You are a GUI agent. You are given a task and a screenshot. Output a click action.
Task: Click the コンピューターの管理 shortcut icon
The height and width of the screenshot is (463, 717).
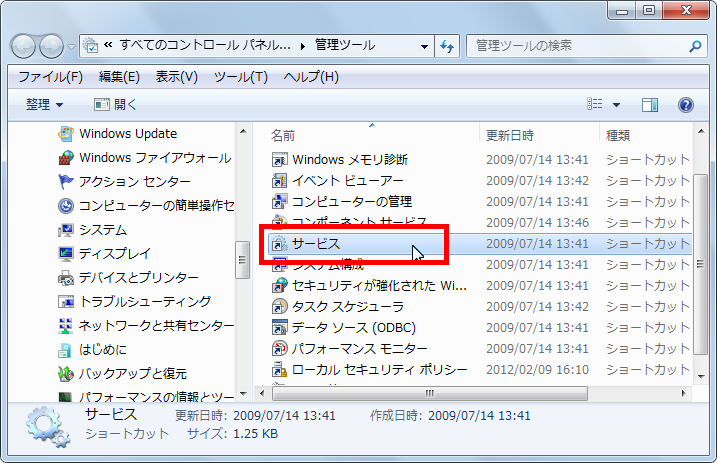point(279,202)
